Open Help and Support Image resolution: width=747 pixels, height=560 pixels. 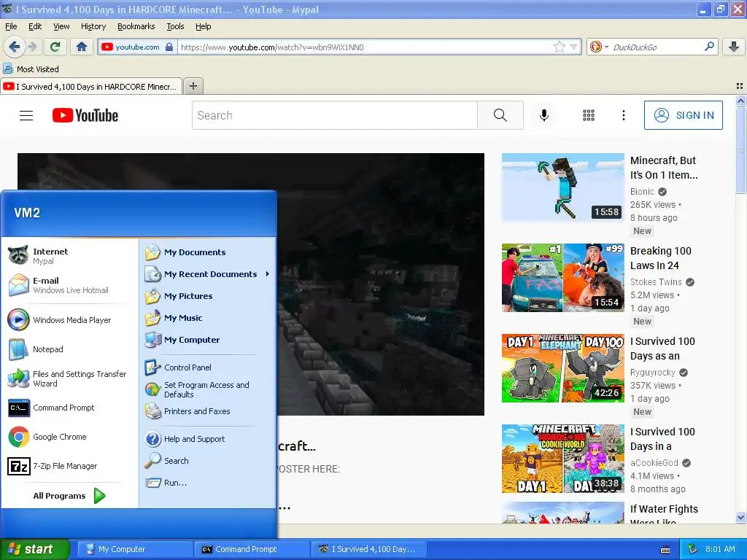coord(208,439)
